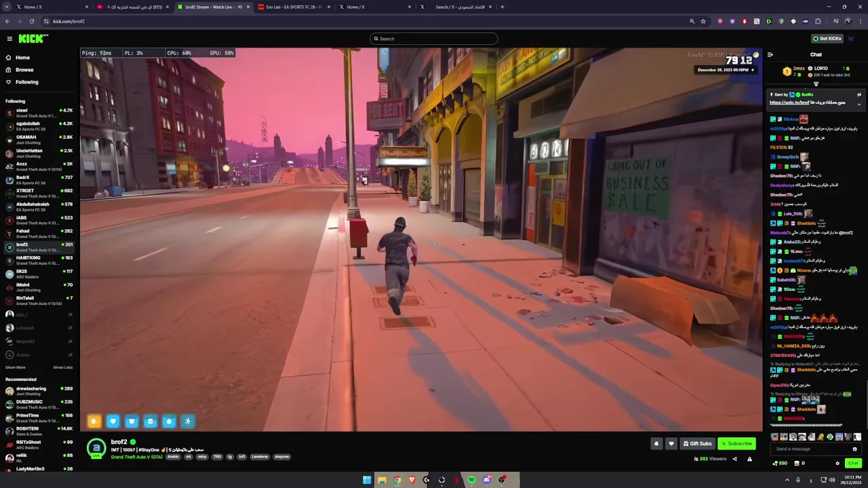Switch to Evo Lab EA SPORTS FC 26 tab
Image resolution: width=868 pixels, height=488 pixels.
tap(293, 7)
